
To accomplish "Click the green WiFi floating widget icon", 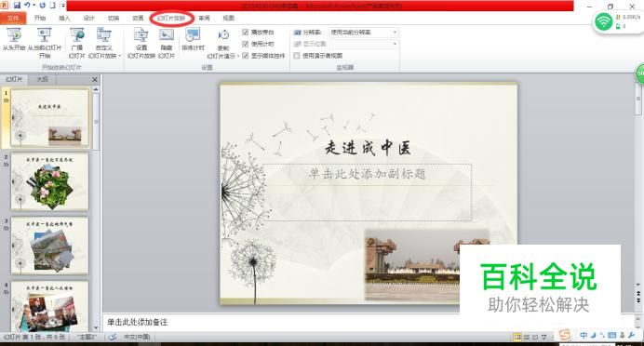I will (603, 21).
